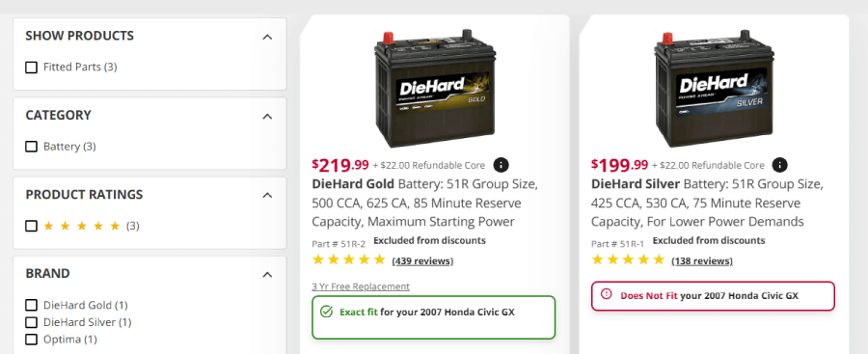Viewport: 868px width, 354px height.
Task: Open the 439 reviews link
Action: 422,261
